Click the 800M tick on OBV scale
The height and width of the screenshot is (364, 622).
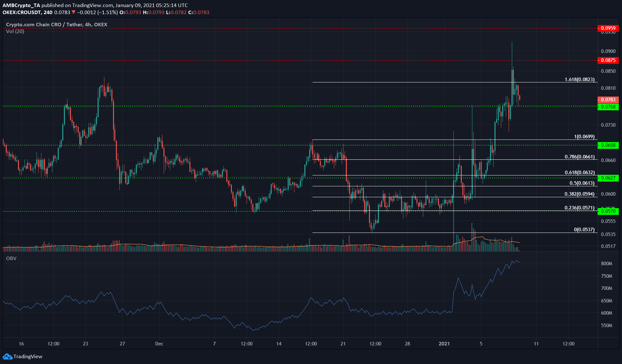click(606, 264)
